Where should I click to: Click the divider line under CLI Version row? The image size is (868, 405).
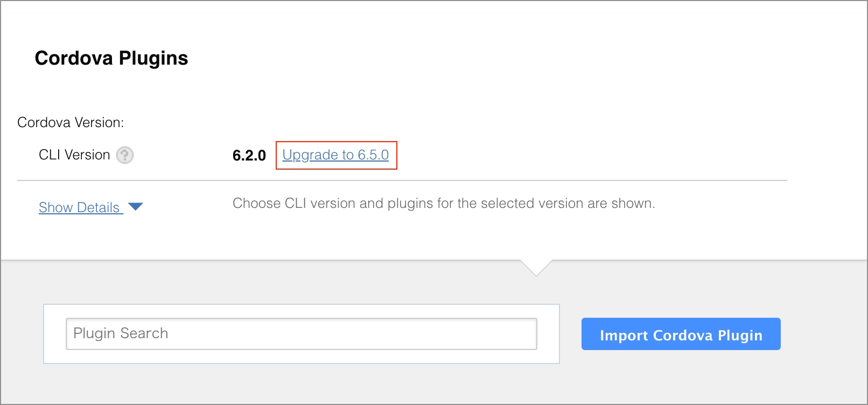pos(402,180)
